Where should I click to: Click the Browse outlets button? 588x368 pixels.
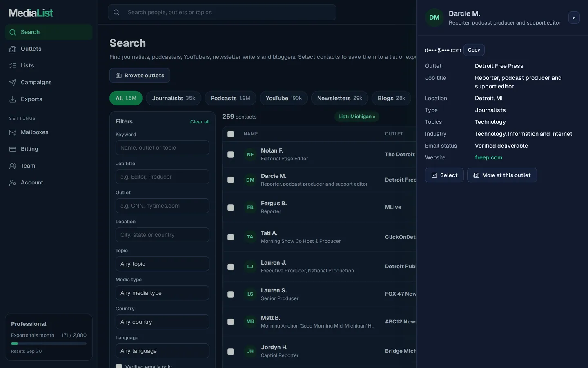coord(140,75)
